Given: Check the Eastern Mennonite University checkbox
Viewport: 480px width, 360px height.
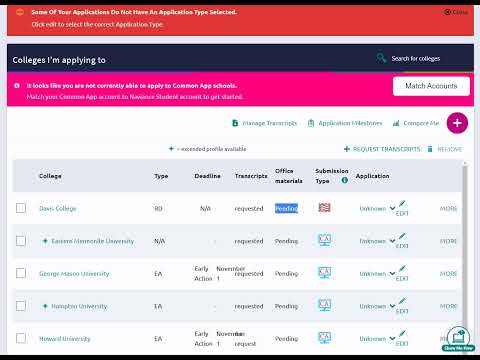Looking at the screenshot, I should pos(21,241).
